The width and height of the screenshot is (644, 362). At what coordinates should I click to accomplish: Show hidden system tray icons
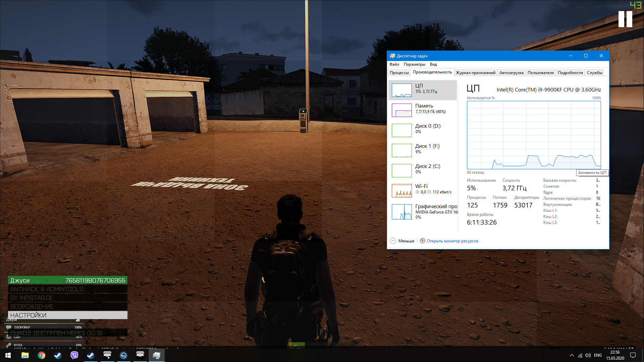(x=572, y=355)
